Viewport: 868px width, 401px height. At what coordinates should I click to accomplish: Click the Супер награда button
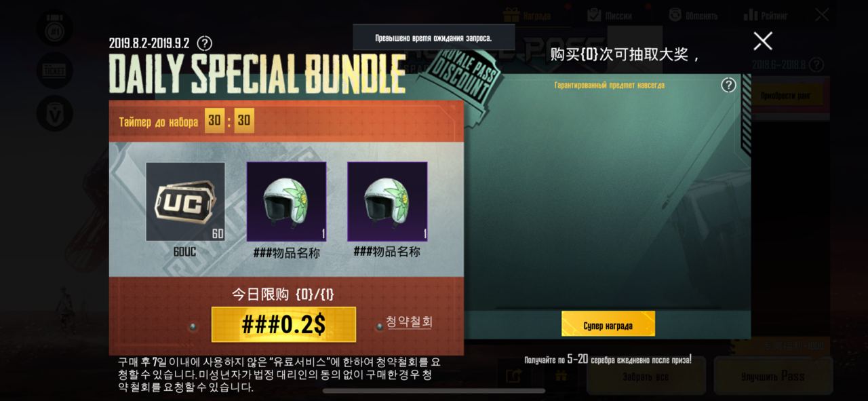pyautogui.click(x=608, y=324)
